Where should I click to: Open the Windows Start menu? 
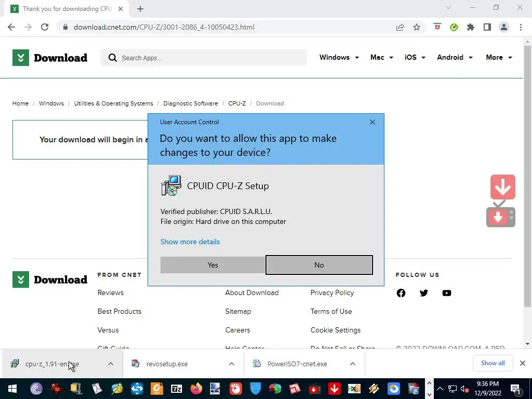pyautogui.click(x=12, y=389)
